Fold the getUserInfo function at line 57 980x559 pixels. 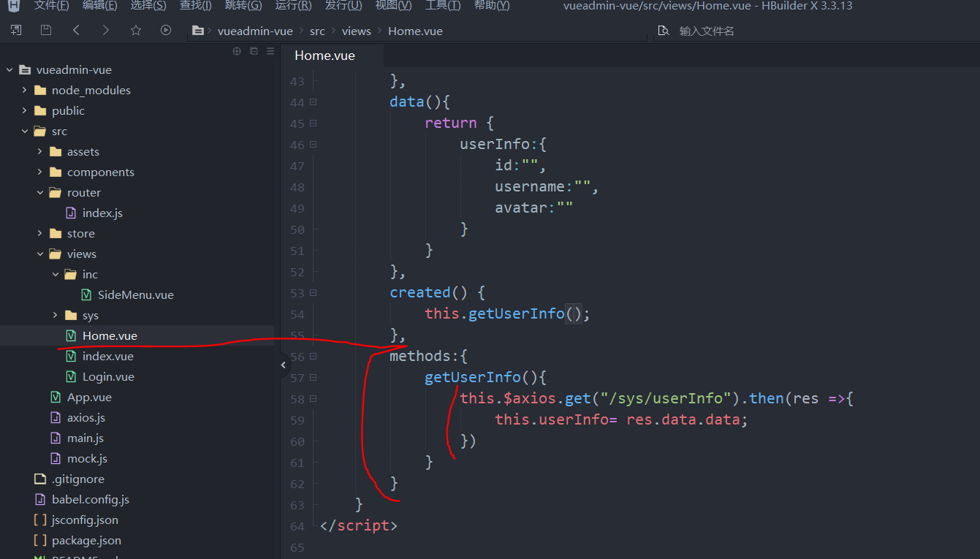[x=313, y=378]
